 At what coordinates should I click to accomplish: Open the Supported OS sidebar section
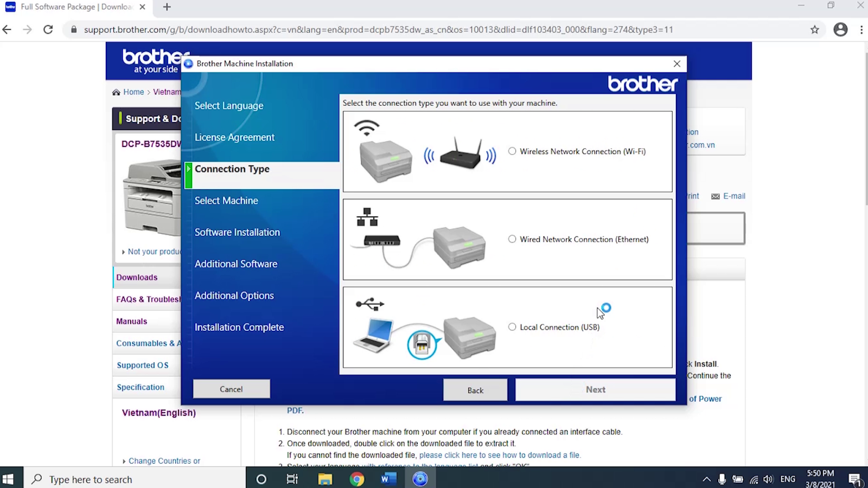(143, 365)
